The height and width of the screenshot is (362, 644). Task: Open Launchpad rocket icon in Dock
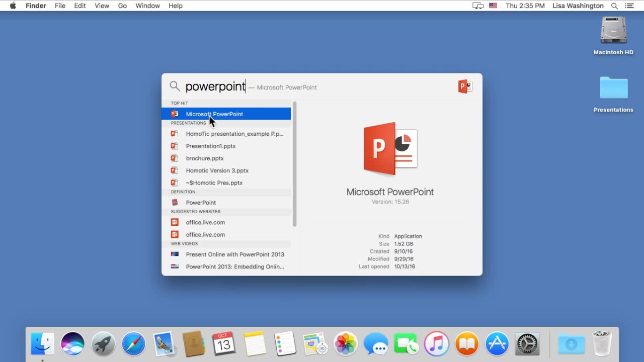[103, 344]
